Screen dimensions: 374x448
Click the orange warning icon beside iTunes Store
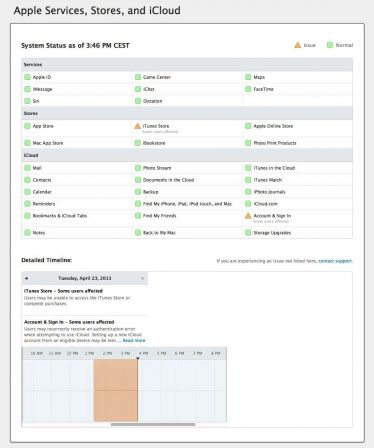click(138, 126)
